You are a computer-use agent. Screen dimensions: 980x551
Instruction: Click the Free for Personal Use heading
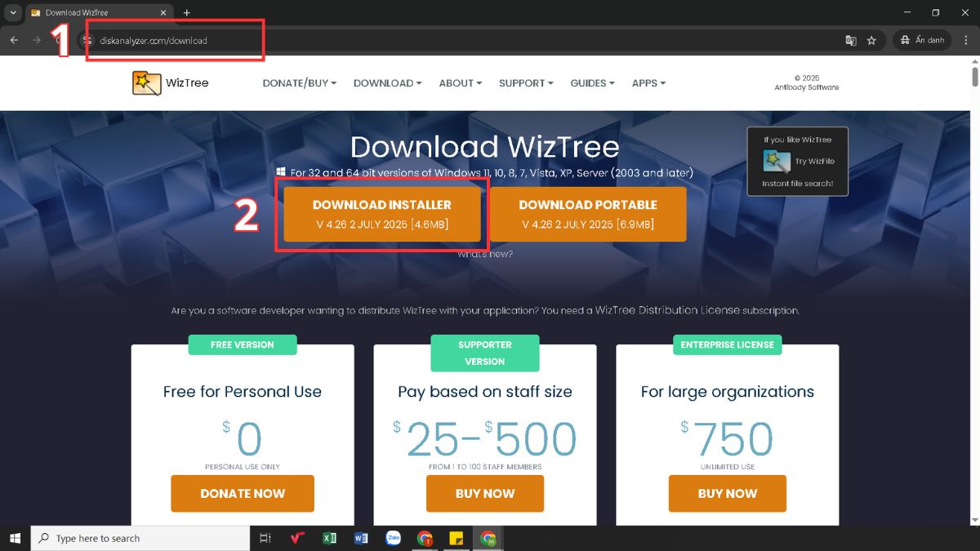tap(243, 392)
